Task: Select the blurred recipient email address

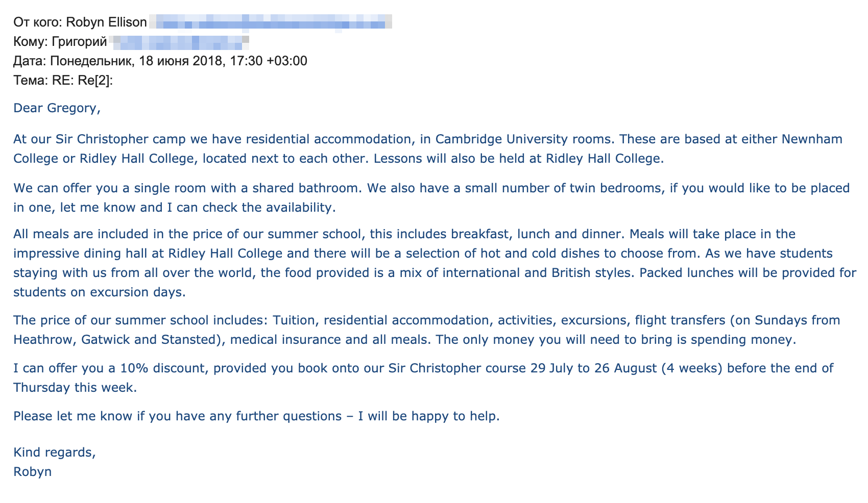Action: pos(180,42)
